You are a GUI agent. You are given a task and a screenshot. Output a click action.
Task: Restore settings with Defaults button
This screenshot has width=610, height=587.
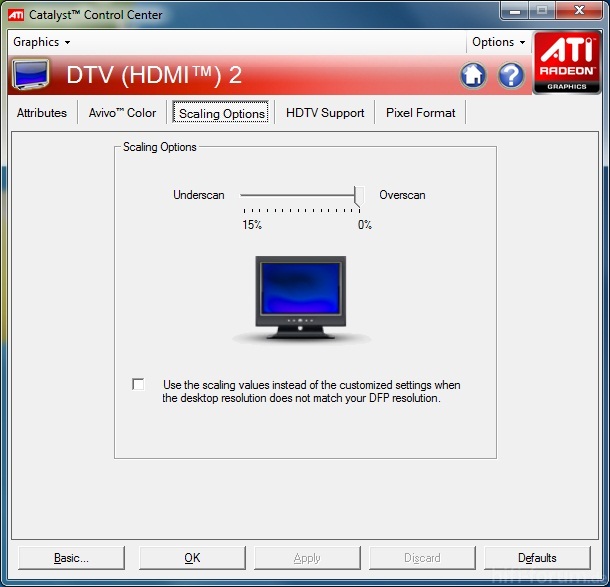(537, 558)
